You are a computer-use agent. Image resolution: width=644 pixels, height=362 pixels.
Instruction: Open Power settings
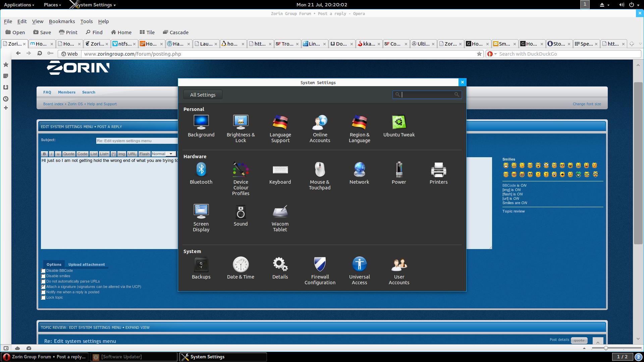coord(399,173)
